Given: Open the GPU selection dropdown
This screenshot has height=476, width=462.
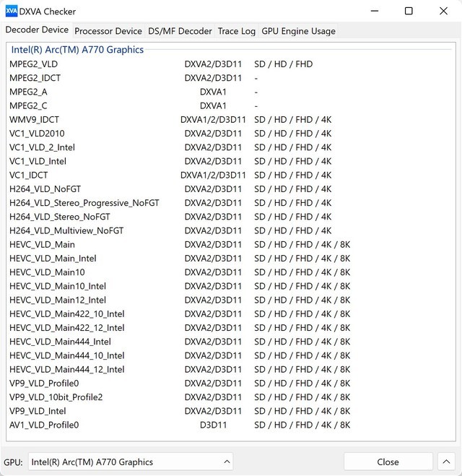Looking at the screenshot, I should point(131,462).
